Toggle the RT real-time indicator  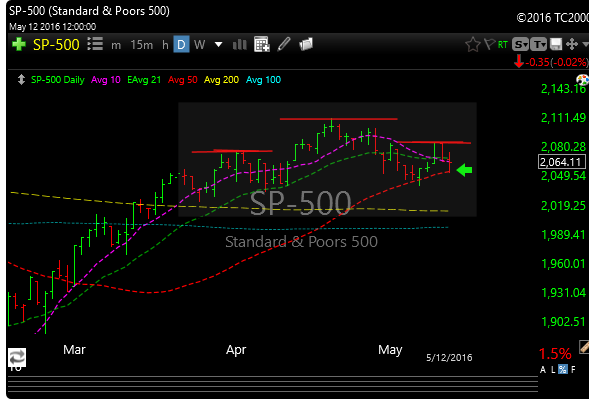pos(503,45)
